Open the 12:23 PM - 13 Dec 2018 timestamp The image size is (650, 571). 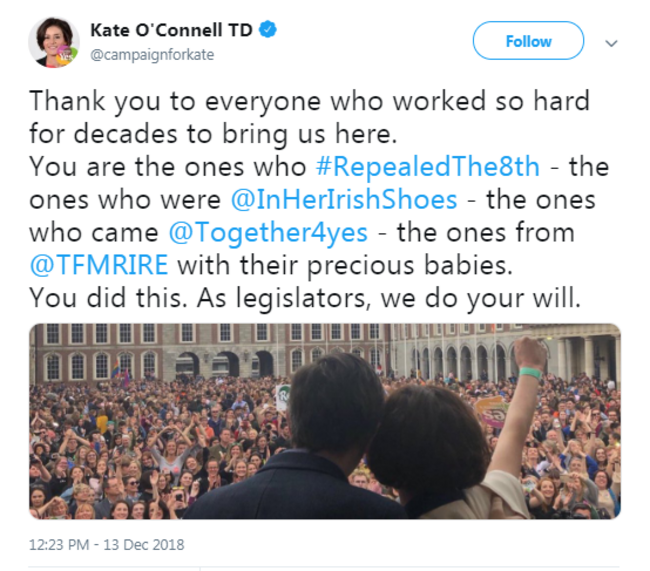click(x=106, y=544)
